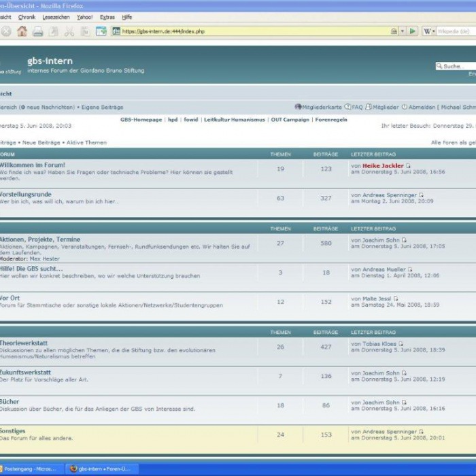
Task: Open the Hilfe! Die GBS sucht... forum
Action: point(31,269)
